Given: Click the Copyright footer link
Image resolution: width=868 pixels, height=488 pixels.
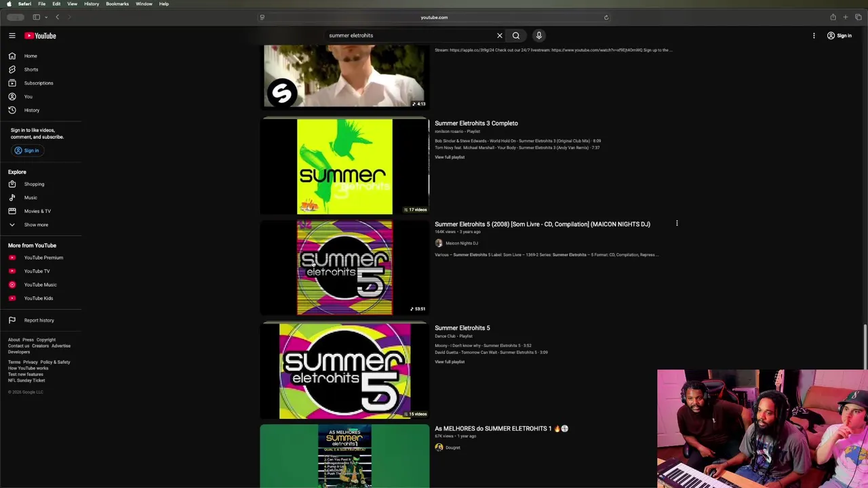Looking at the screenshot, I should coord(46,340).
